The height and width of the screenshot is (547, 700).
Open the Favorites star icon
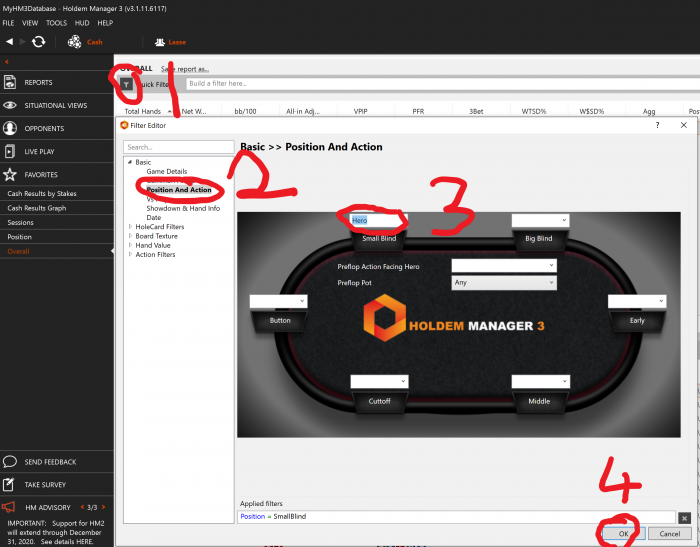click(x=10, y=175)
